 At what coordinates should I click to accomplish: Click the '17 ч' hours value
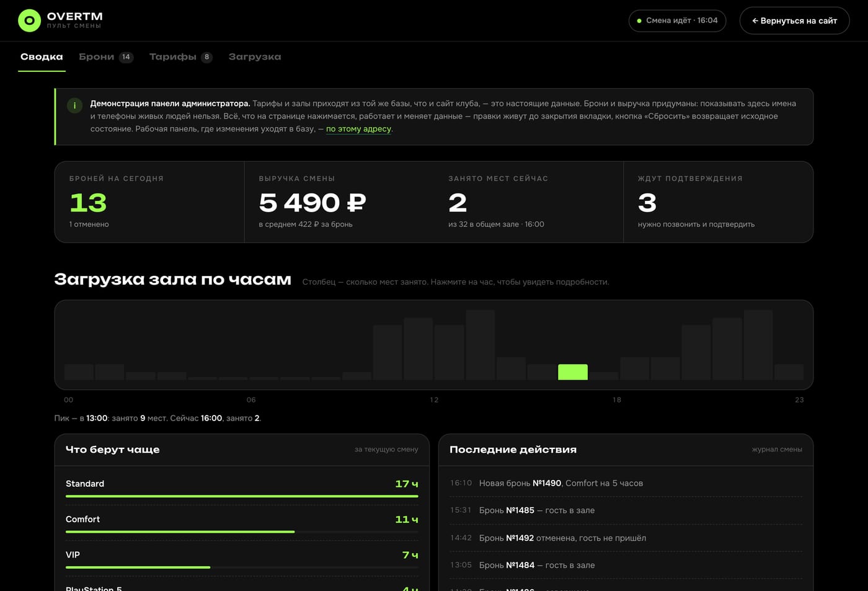(x=407, y=484)
